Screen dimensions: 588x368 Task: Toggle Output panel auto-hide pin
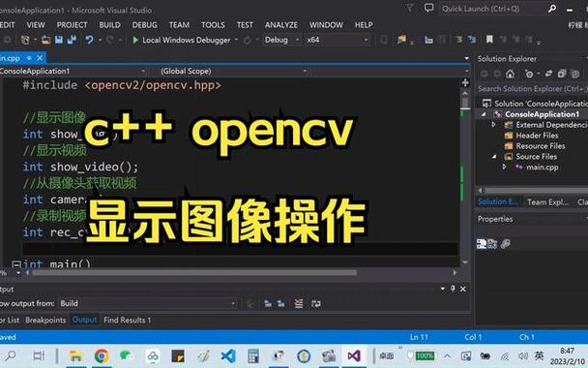[453, 289]
